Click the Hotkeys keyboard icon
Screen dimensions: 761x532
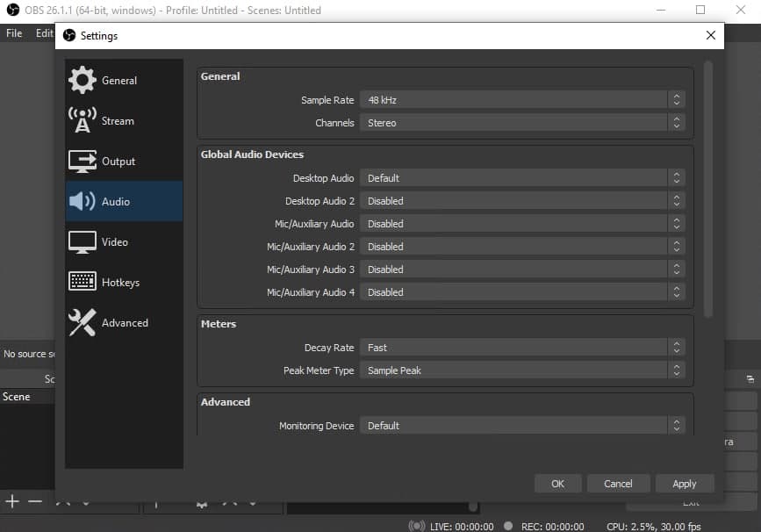click(82, 282)
